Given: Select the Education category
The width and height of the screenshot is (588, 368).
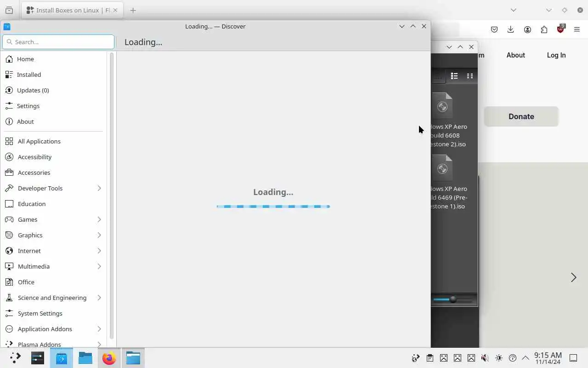Looking at the screenshot, I should click(x=54, y=204).
